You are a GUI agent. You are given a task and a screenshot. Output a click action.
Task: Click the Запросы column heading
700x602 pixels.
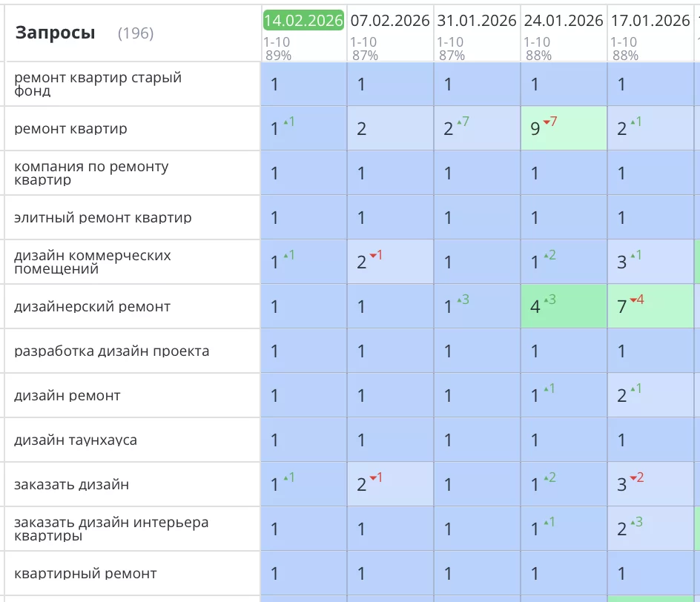56,33
